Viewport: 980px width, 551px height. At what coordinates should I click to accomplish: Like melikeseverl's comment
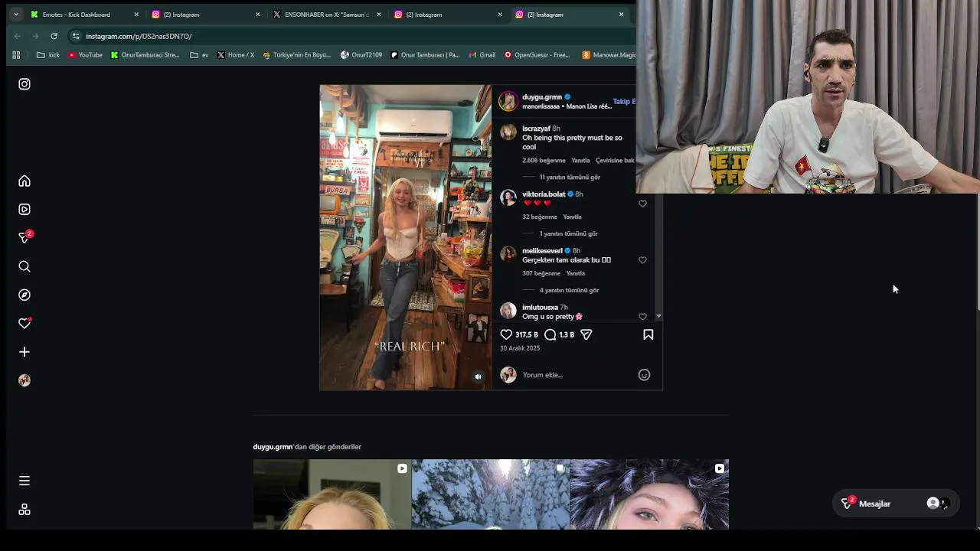click(642, 260)
